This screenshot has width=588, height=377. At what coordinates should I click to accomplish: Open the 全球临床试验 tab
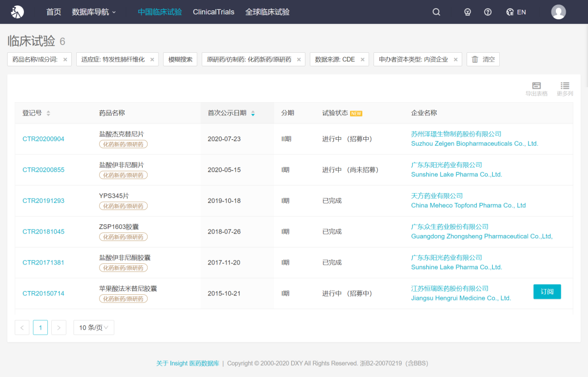pyautogui.click(x=267, y=12)
